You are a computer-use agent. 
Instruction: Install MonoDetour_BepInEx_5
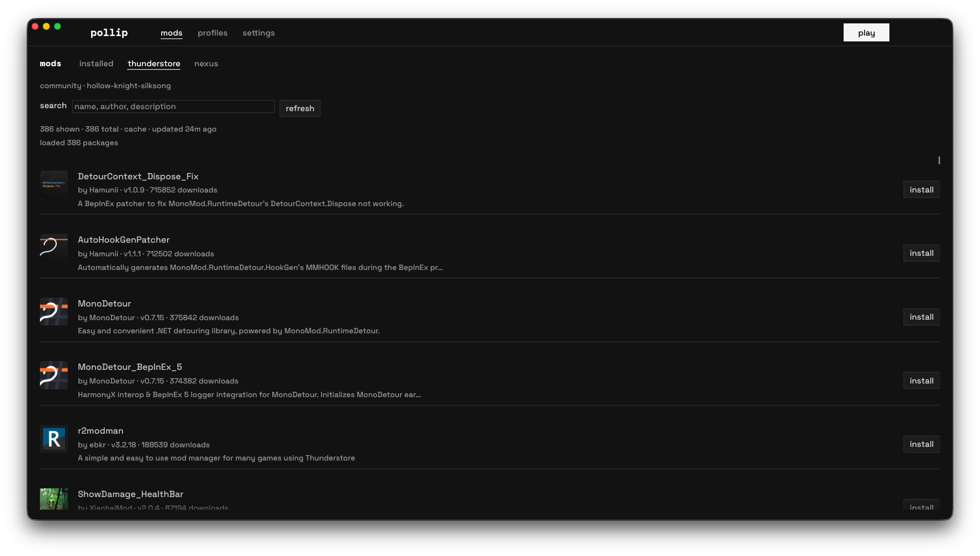pyautogui.click(x=921, y=381)
